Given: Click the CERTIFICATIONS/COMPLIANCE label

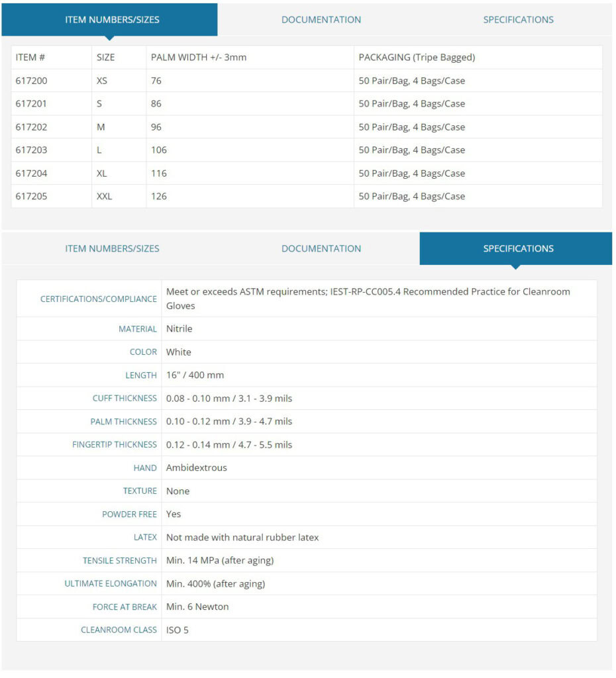Looking at the screenshot, I should 99,299.
